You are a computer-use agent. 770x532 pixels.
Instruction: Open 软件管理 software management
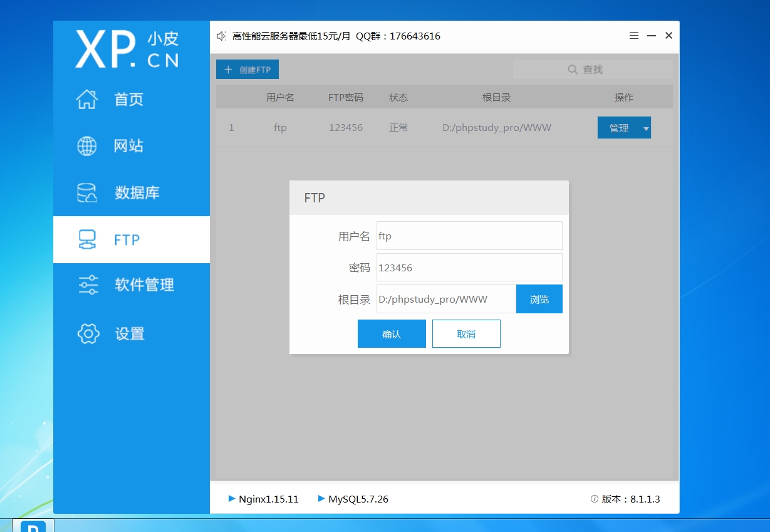point(131,285)
